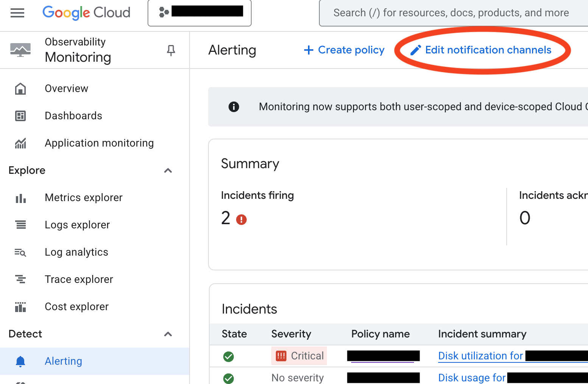Viewport: 588px width, 384px height.
Task: Collapse the Explore section
Action: pos(168,170)
